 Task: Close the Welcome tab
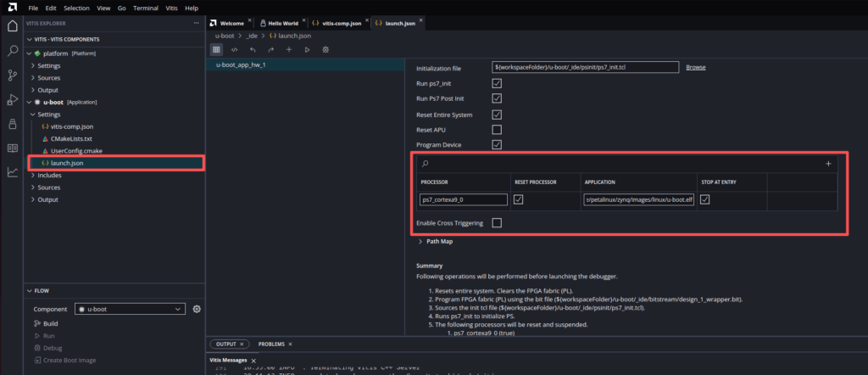(250, 20)
